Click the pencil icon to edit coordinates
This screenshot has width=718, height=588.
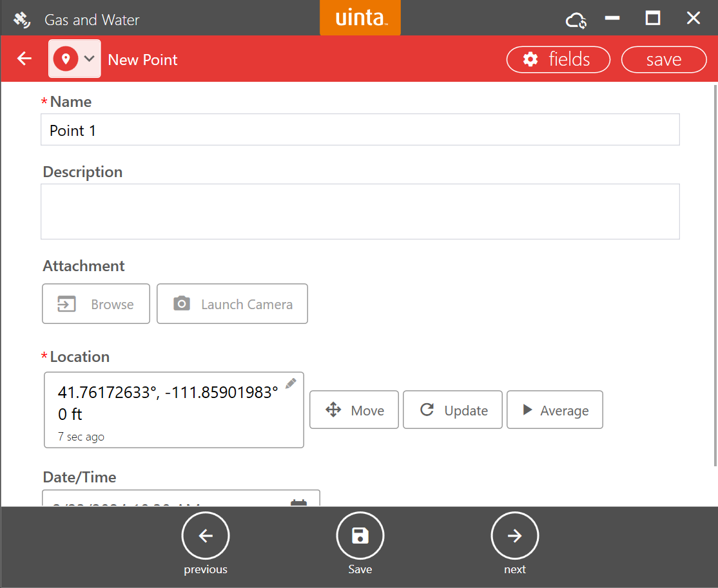(x=291, y=384)
